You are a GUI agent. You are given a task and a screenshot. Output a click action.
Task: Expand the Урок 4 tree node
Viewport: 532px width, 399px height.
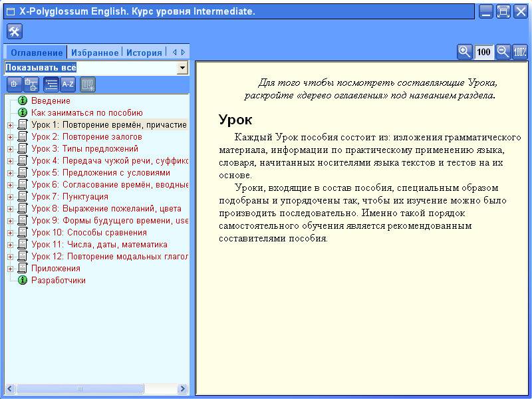tap(10, 161)
